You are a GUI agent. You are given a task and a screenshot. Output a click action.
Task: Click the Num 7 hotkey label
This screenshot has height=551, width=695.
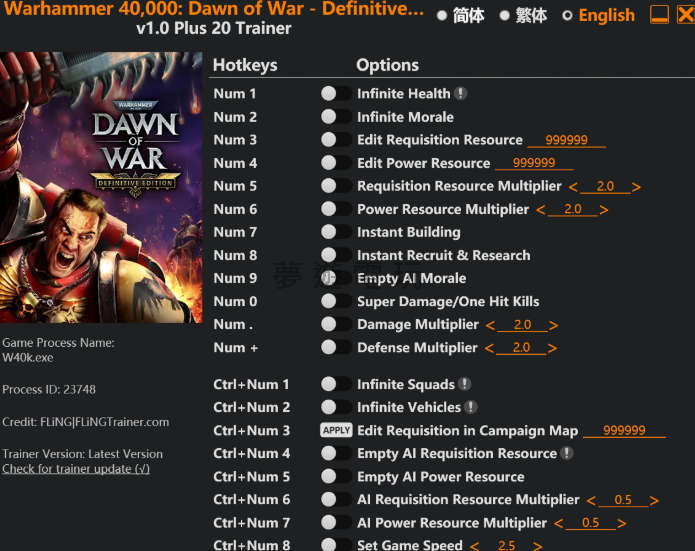[x=235, y=232]
